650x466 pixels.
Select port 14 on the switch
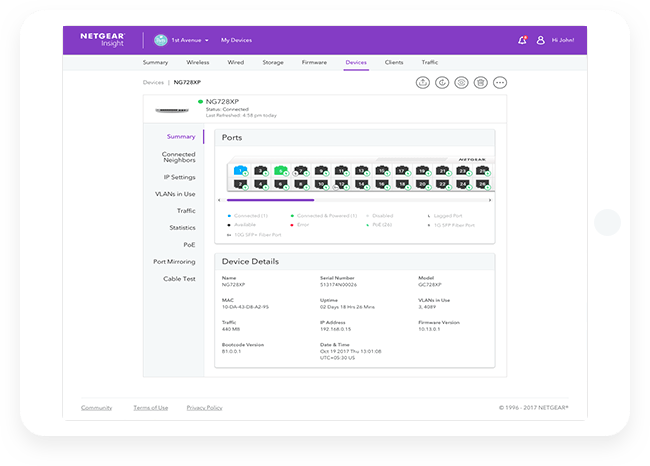point(361,184)
